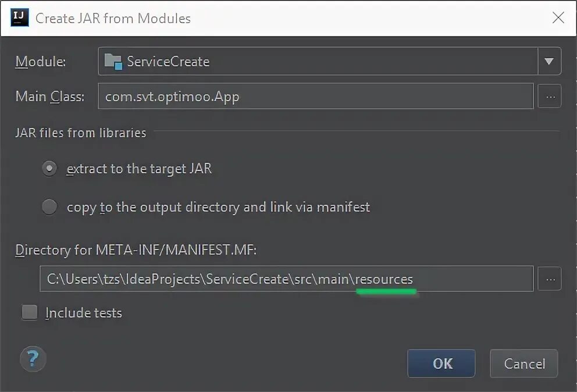Browse for Main Class with ellipsis button
The image size is (577, 392).
pos(550,97)
